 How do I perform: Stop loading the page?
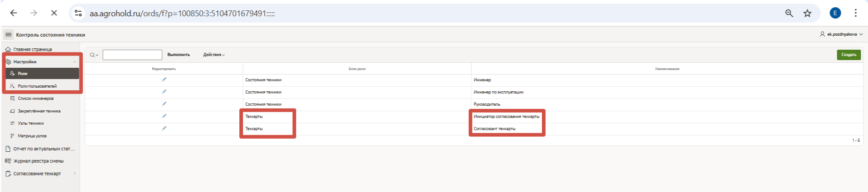tap(54, 13)
